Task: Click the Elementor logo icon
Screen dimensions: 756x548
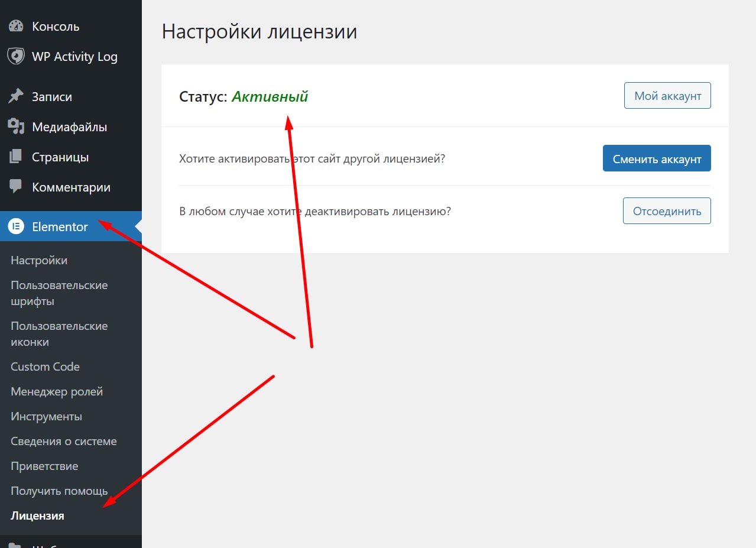Action: [16, 226]
